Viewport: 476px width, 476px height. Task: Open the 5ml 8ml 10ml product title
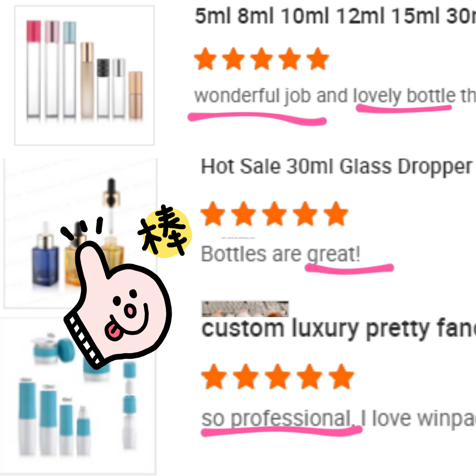[335, 16]
